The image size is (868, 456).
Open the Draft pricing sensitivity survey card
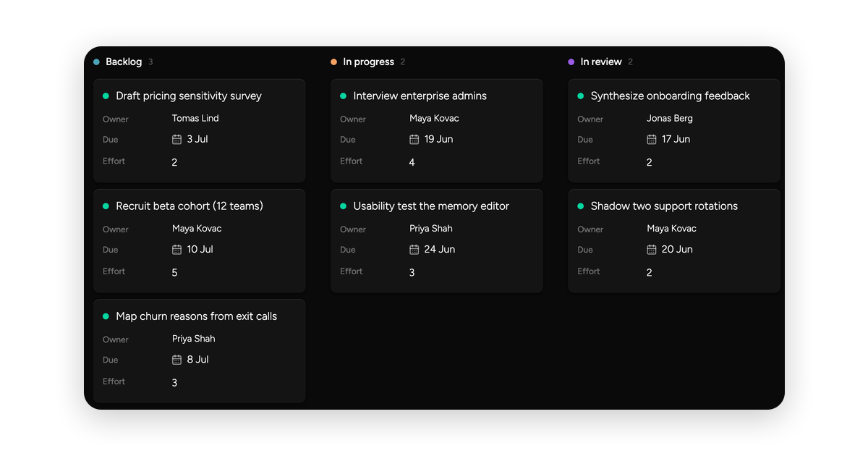pos(200,130)
